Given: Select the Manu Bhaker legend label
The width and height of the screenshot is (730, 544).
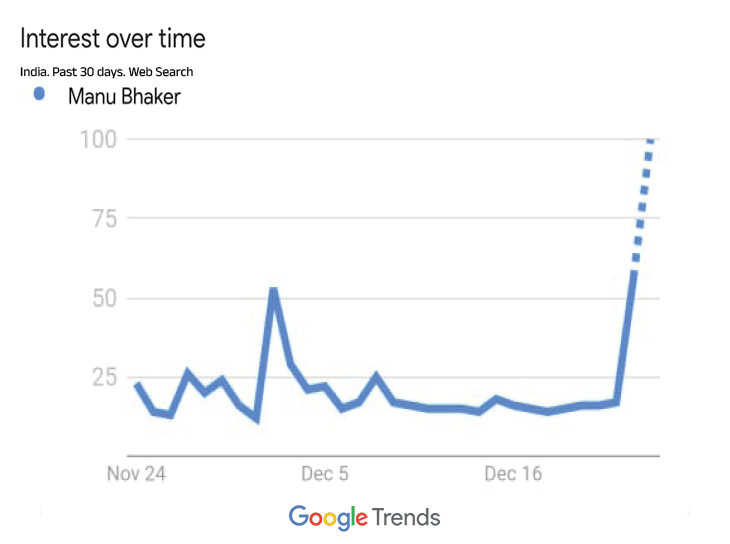Looking at the screenshot, I should click(123, 96).
